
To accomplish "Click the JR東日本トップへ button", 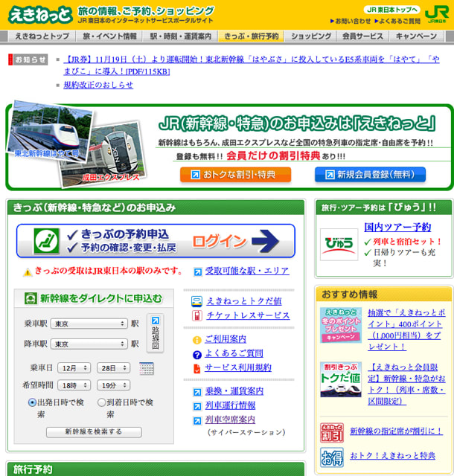I will click(x=392, y=10).
